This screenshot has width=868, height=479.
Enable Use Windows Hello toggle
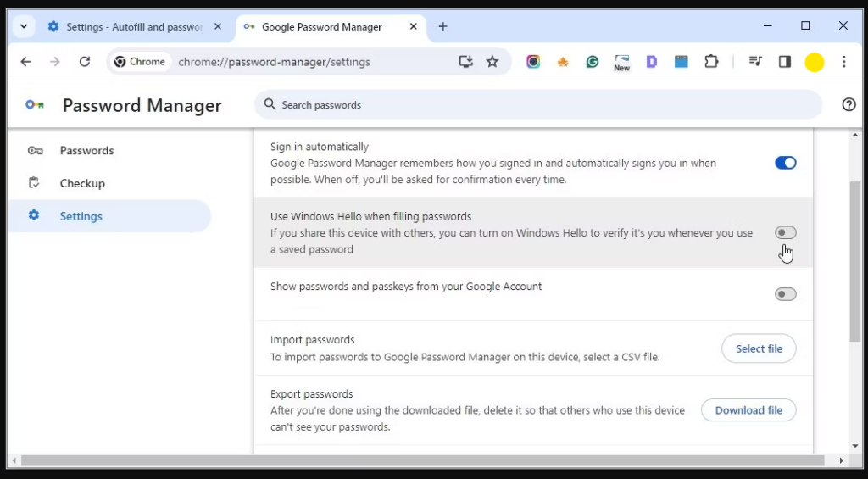pos(786,232)
